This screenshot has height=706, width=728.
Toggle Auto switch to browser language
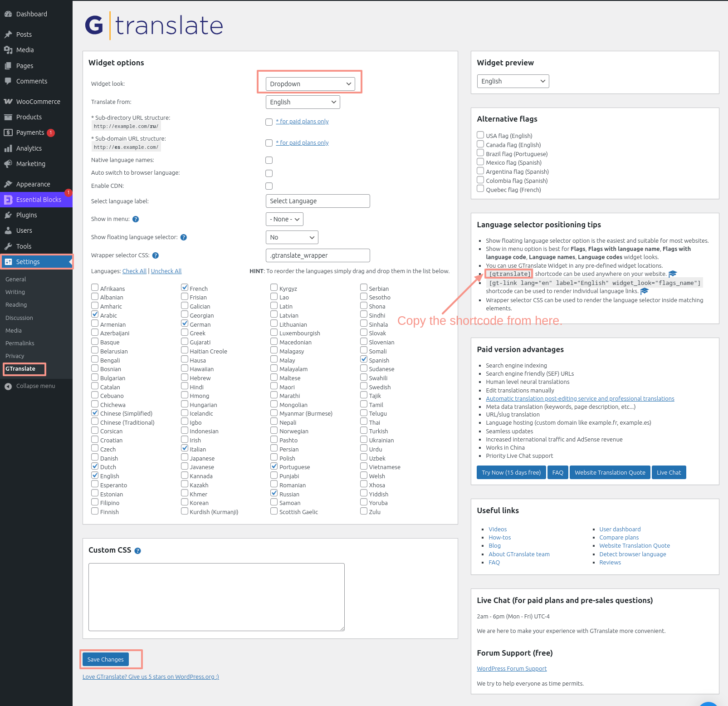tap(269, 173)
